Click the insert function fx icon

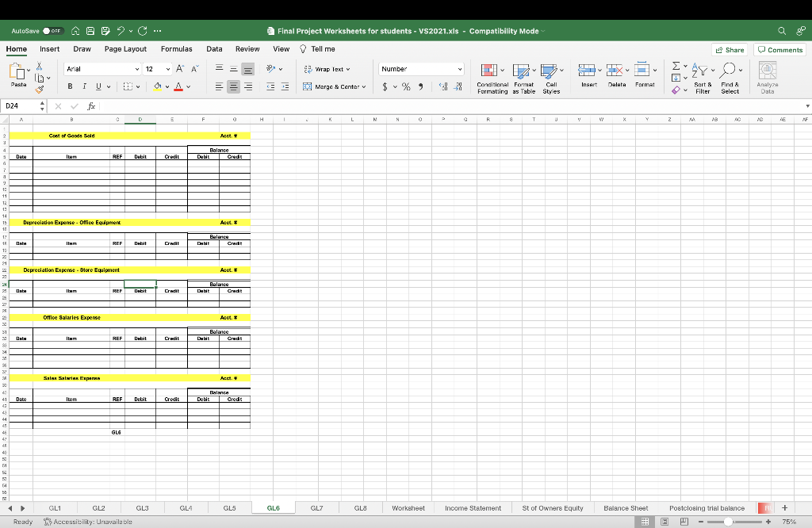[x=91, y=106]
